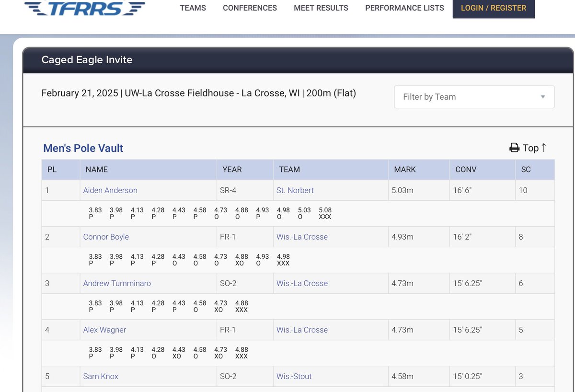Open the St. Norbert team page

click(295, 190)
